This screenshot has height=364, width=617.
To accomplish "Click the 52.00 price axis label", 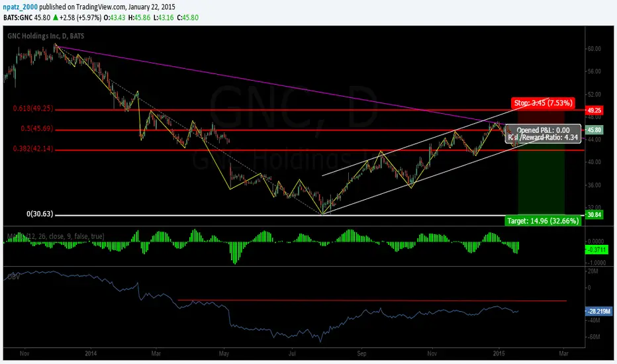I will pyautogui.click(x=594, y=95).
